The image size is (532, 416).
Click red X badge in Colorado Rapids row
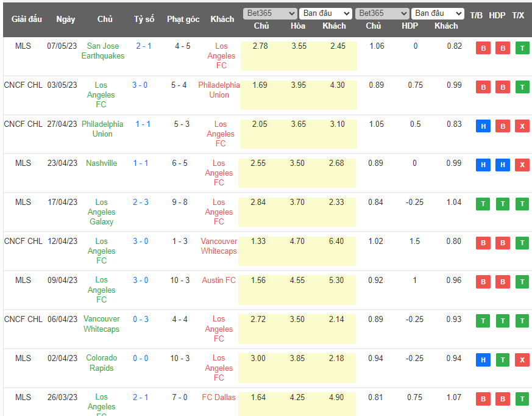pos(522,360)
